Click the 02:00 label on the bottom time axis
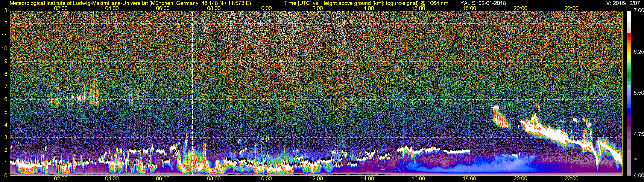The height and width of the screenshot is (182, 644). click(x=61, y=179)
